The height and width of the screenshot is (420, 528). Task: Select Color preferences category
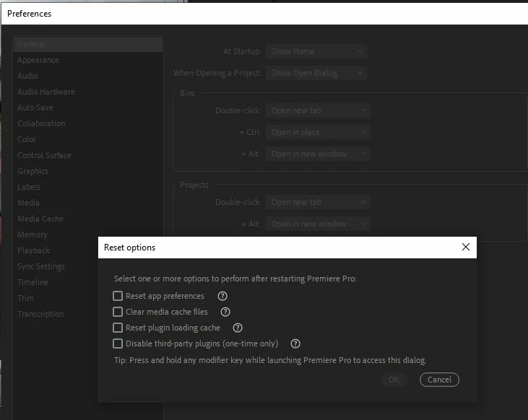click(88, 139)
